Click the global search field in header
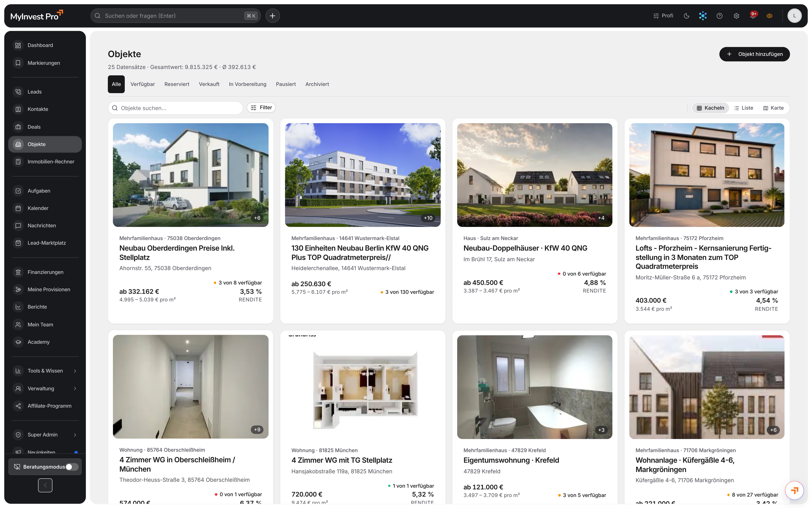The height and width of the screenshot is (508, 812). (x=176, y=16)
